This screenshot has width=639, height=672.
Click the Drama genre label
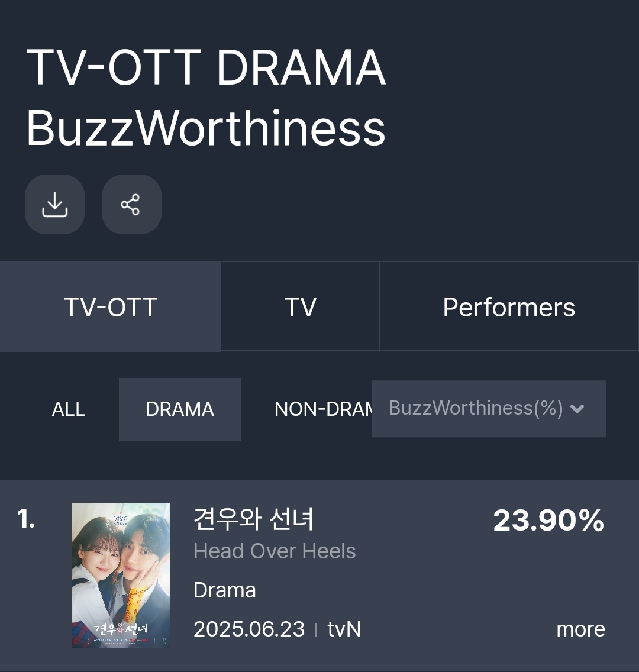(225, 590)
